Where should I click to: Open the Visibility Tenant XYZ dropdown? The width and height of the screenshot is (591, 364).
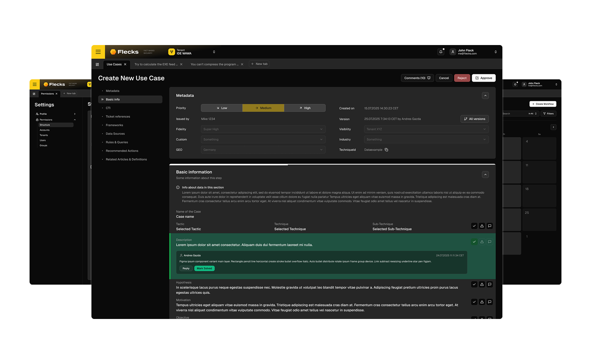click(x=426, y=129)
